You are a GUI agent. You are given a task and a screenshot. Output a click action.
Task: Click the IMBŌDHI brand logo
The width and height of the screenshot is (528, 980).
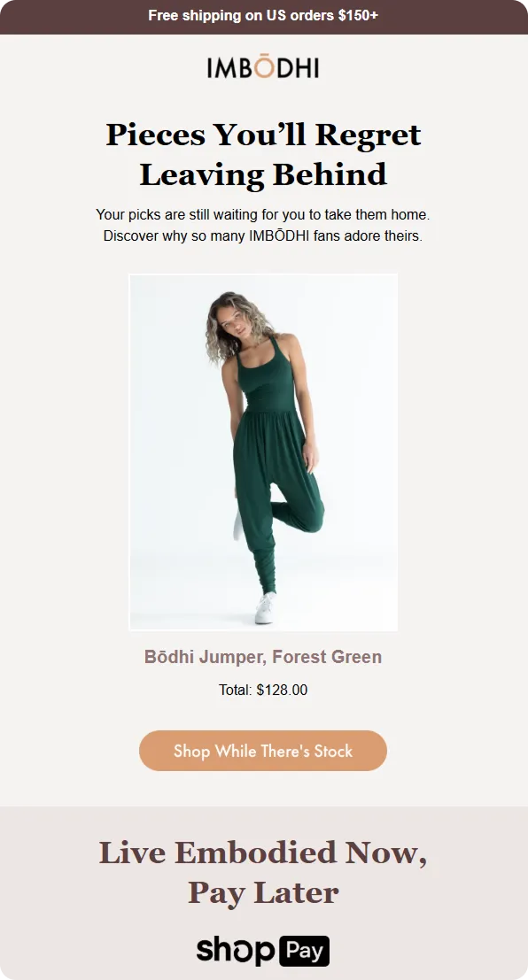[x=263, y=67]
